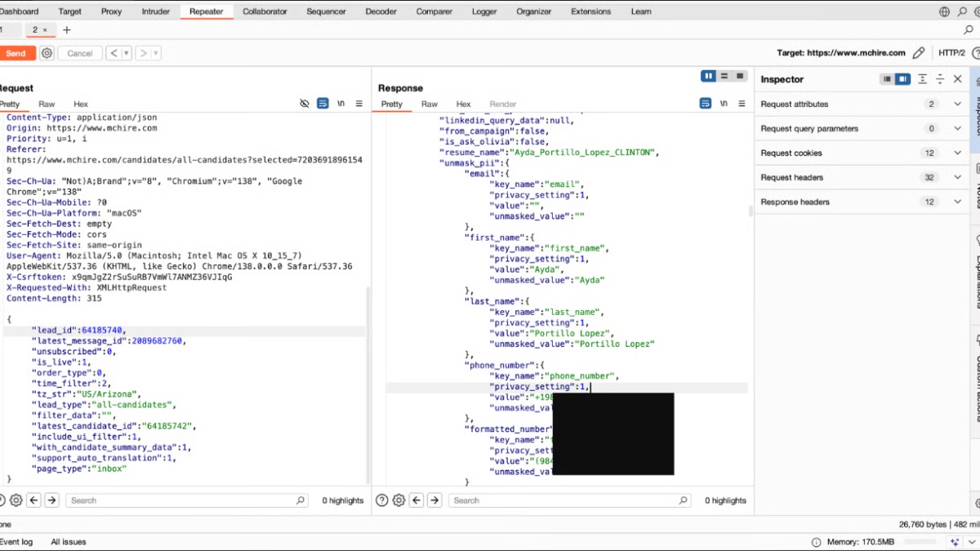Screen dimensions: 980x551
Task: Open the Request panel hamburger menu
Action: [359, 104]
